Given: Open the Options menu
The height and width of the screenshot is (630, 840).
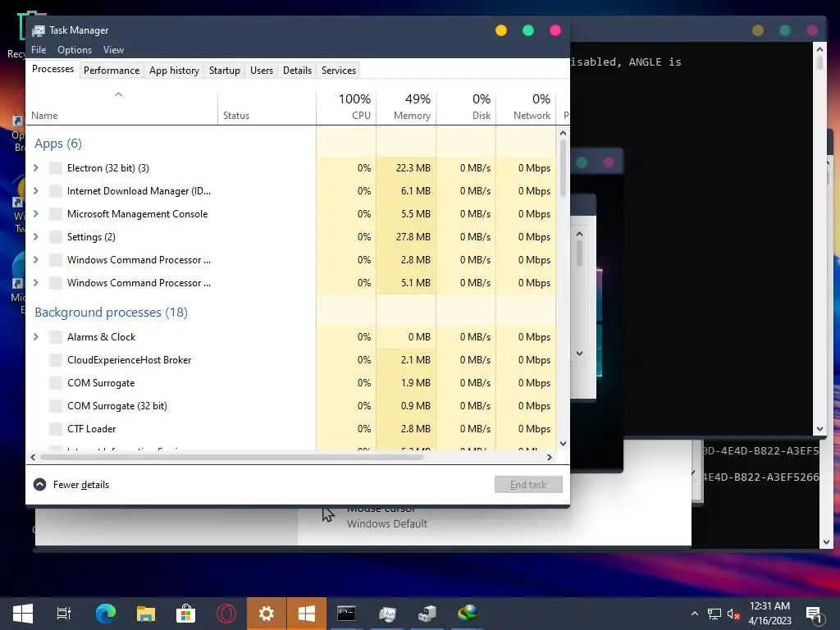Looking at the screenshot, I should pyautogui.click(x=75, y=50).
